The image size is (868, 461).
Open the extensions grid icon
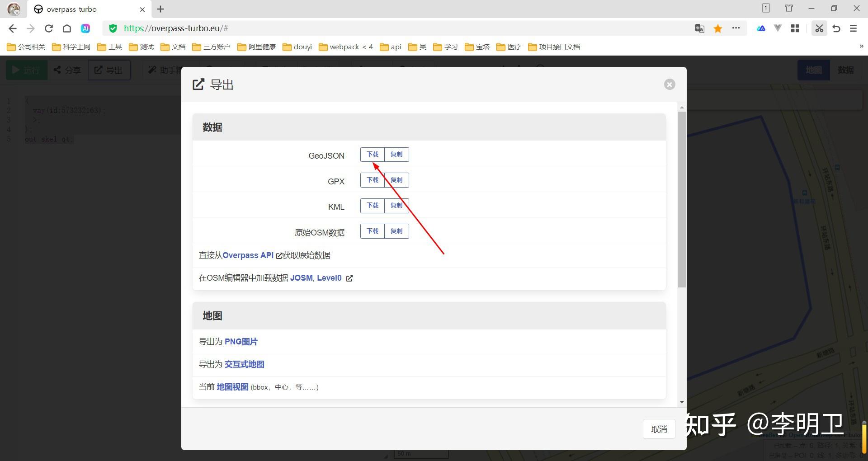tap(795, 28)
